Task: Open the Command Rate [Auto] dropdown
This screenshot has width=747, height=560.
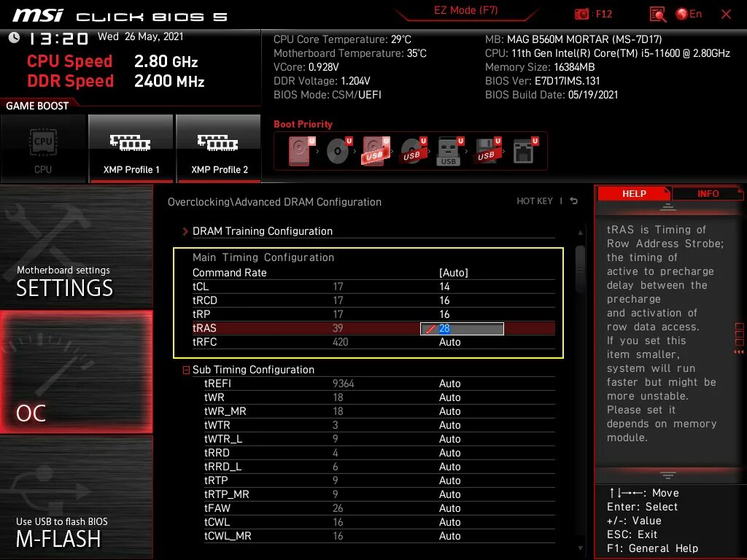Action: pos(453,273)
